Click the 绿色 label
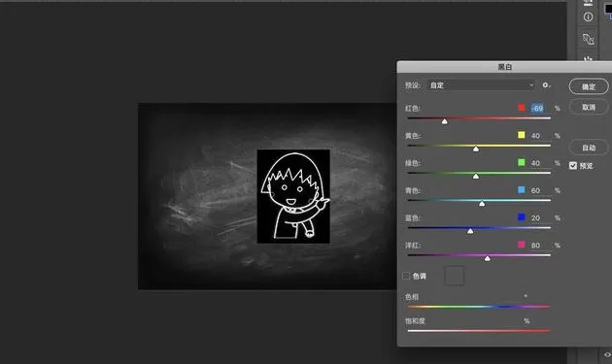Viewport: 612px width, 364px height. (x=413, y=163)
